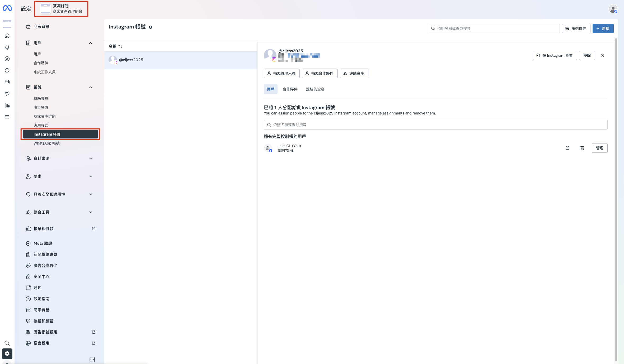Open 商家資產群組 in sidebar
The width and height of the screenshot is (624, 364).
click(x=44, y=116)
